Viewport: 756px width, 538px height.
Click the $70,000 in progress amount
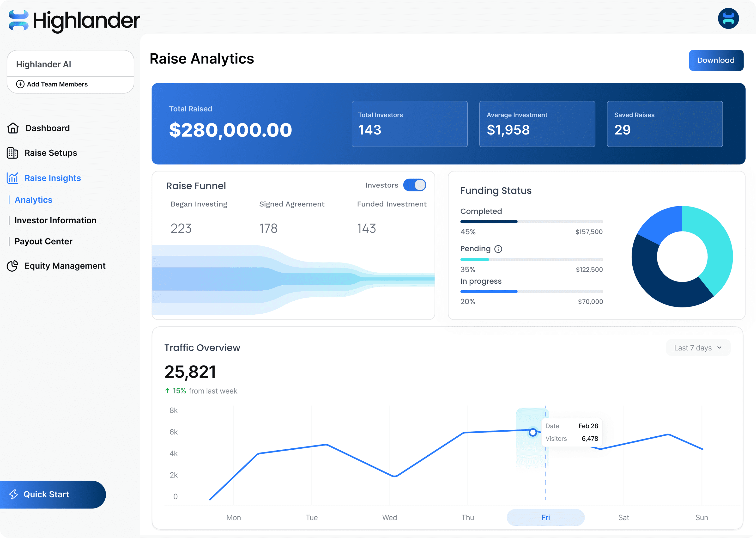point(590,301)
